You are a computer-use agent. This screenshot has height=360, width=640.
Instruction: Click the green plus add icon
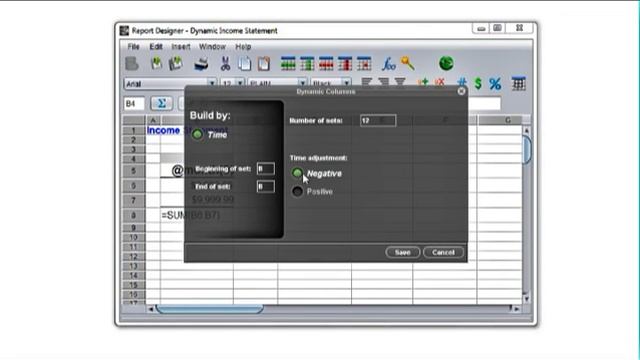click(423, 82)
